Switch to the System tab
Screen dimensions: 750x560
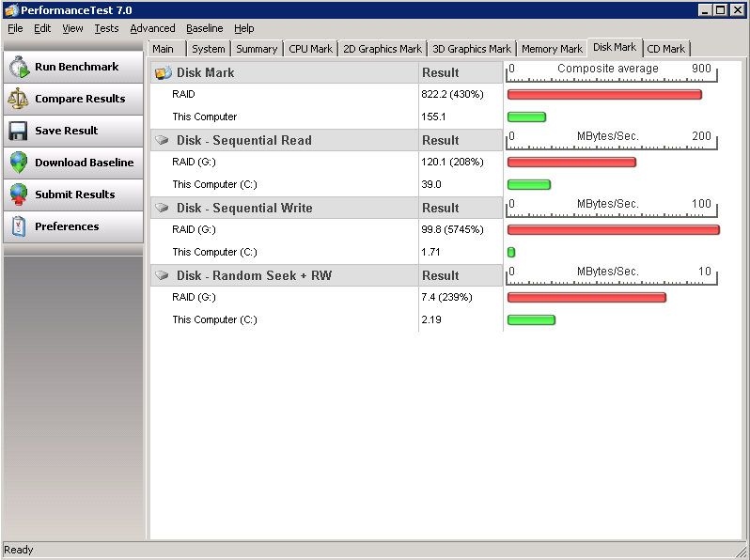pos(208,49)
